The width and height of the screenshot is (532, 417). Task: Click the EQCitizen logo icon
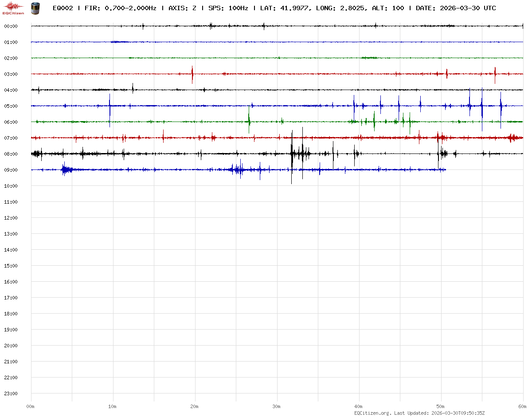pyautogui.click(x=13, y=8)
